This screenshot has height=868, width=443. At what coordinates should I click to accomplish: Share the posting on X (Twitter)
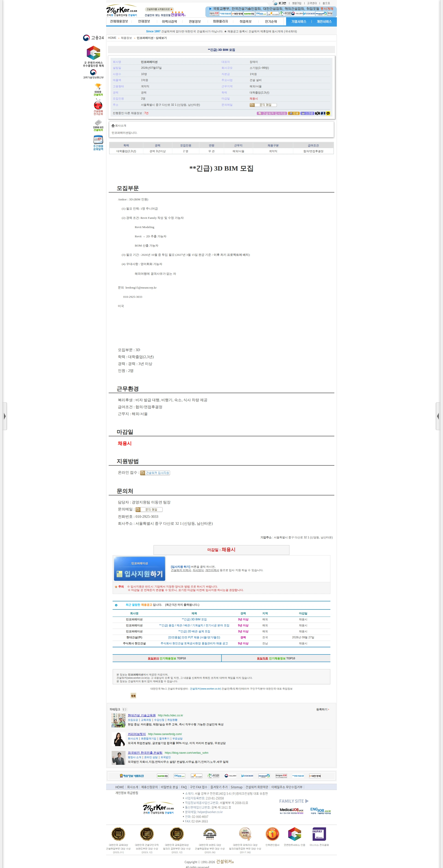click(x=317, y=113)
